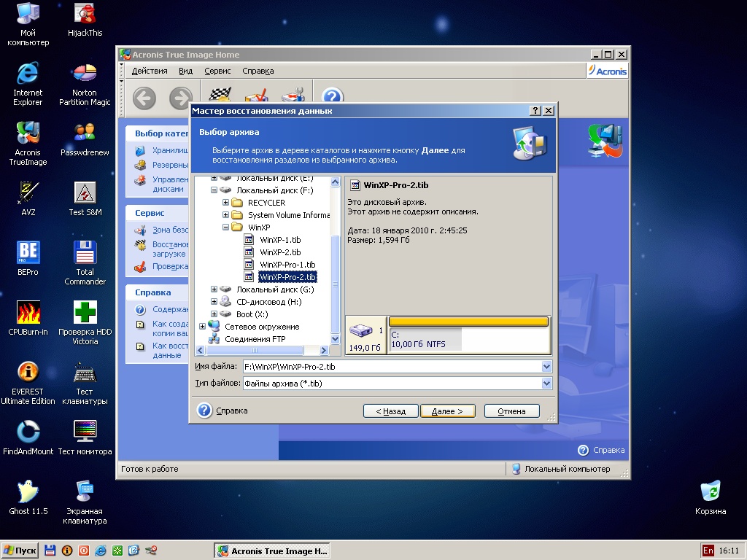Click the orange info icon in quick launch

[67, 551]
